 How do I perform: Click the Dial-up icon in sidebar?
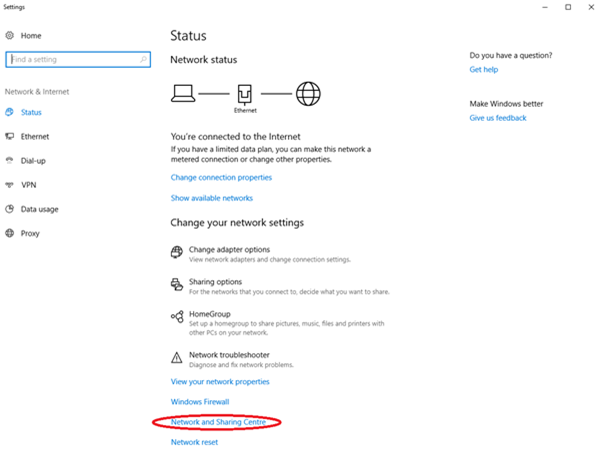10,161
